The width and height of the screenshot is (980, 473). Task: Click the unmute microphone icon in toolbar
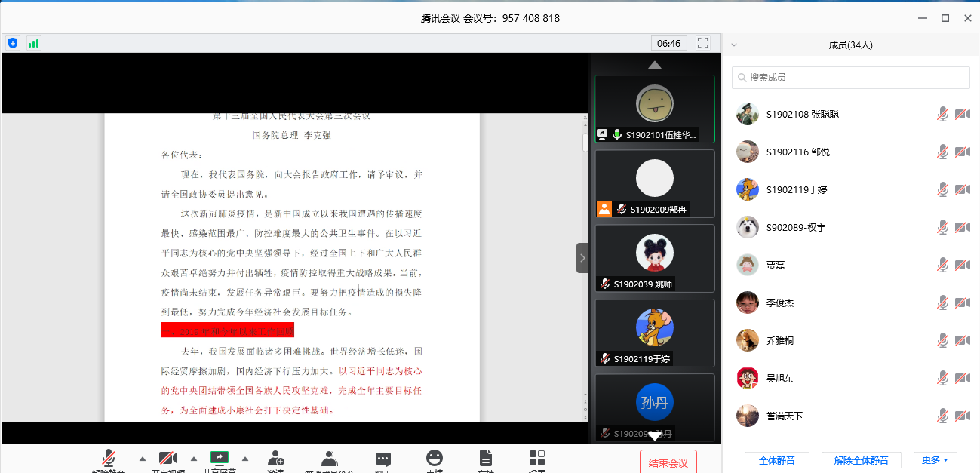[x=109, y=458]
